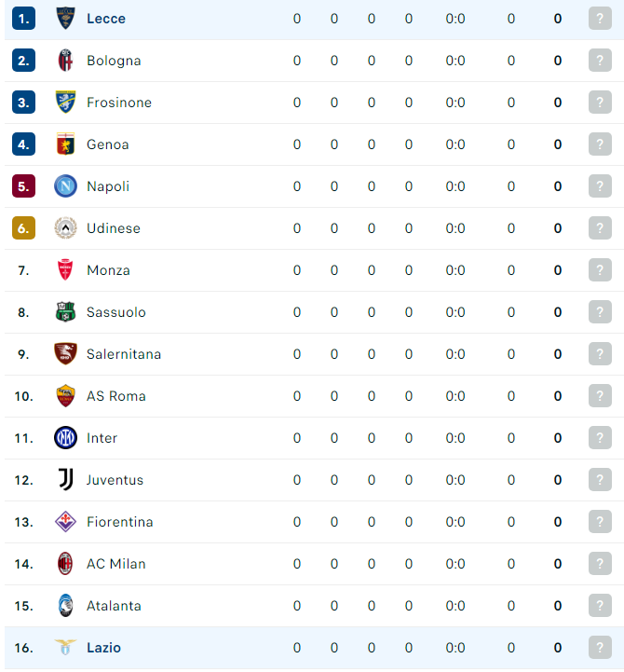The image size is (624, 672).
Task: Click the AC Milan crest icon
Action: [65, 564]
